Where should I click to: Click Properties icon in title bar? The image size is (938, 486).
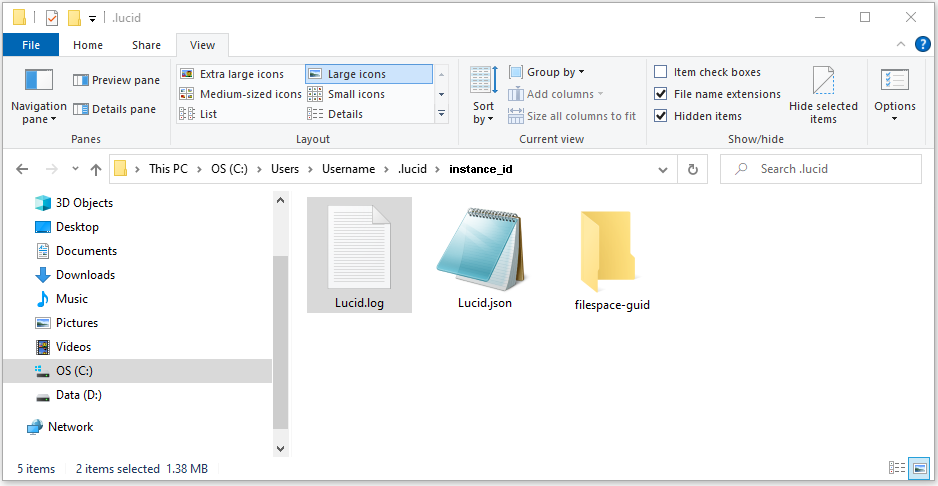tap(52, 18)
